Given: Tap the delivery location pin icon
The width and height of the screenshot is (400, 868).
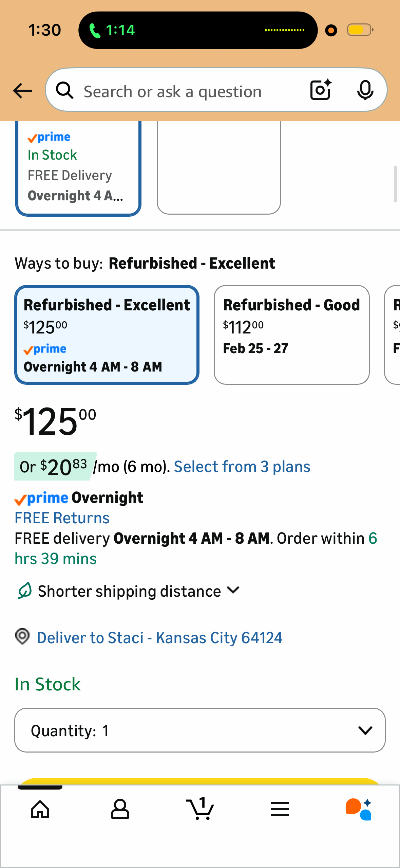Looking at the screenshot, I should [x=22, y=636].
